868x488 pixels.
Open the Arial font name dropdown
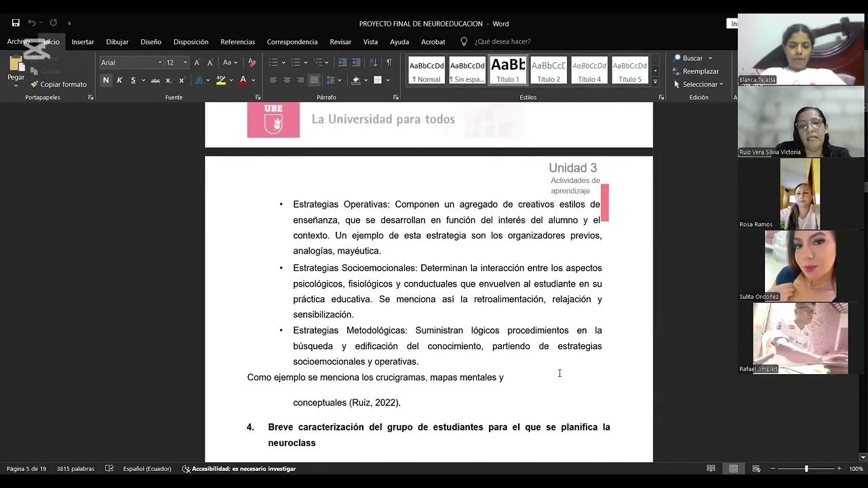click(160, 62)
